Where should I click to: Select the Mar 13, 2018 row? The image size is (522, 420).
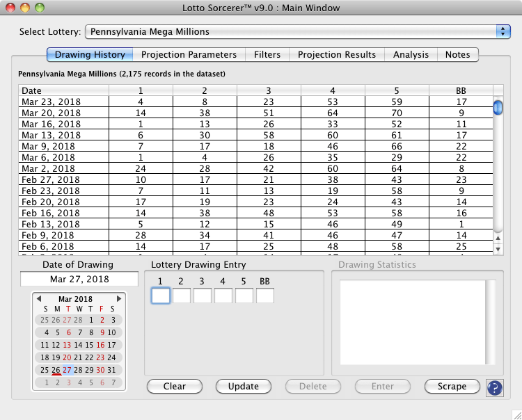pyautogui.click(x=255, y=135)
